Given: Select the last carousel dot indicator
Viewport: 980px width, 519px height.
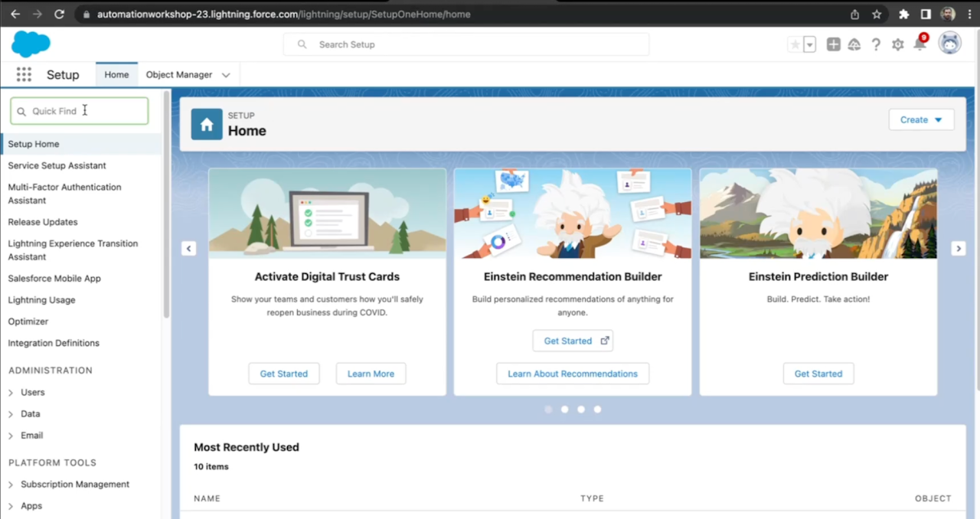Looking at the screenshot, I should [x=597, y=410].
